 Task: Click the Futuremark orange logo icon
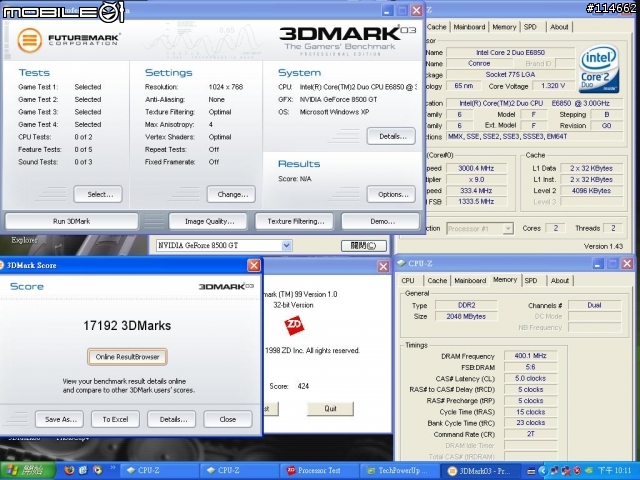click(29, 40)
